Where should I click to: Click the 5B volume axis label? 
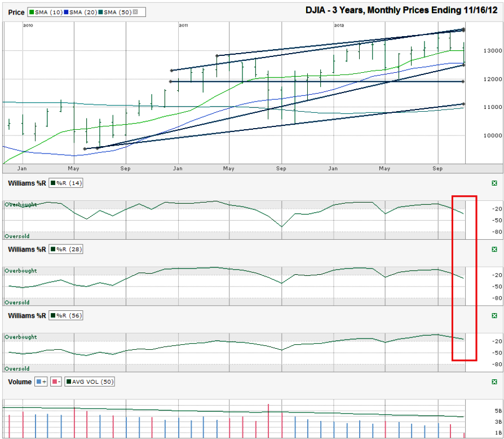click(x=498, y=411)
